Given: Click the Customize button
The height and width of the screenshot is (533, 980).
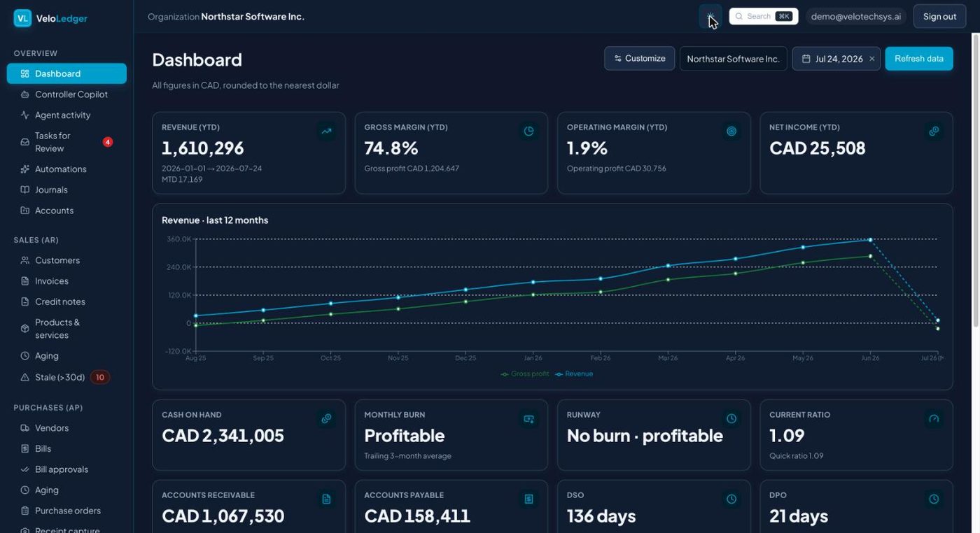Looking at the screenshot, I should tap(639, 59).
